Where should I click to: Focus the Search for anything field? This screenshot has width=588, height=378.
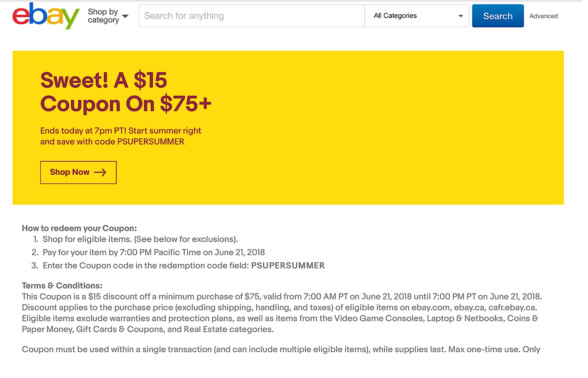(251, 16)
